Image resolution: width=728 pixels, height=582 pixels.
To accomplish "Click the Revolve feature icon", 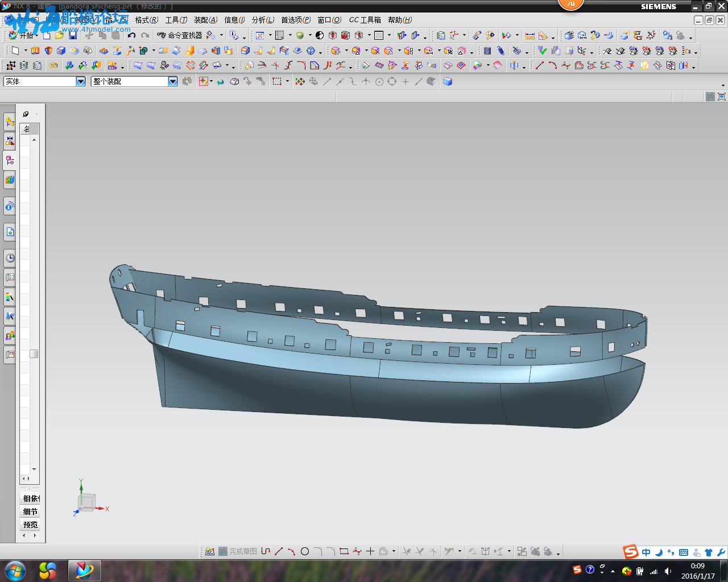I will click(48, 51).
